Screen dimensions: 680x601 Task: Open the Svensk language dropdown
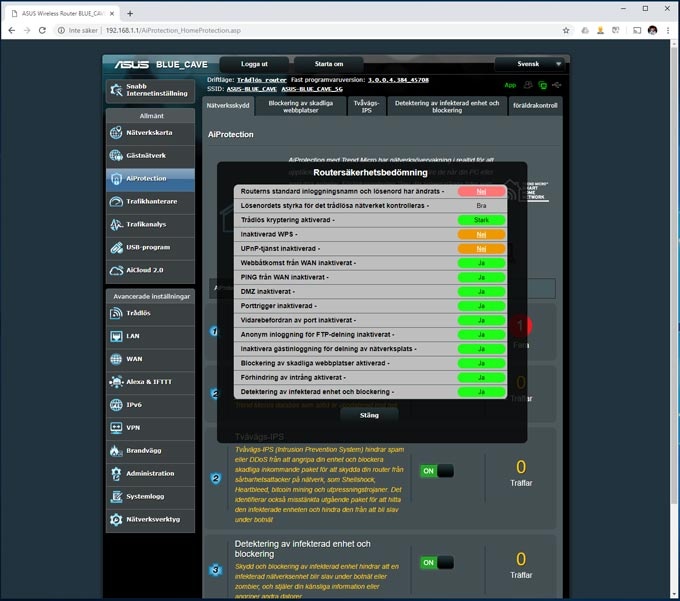(x=530, y=64)
